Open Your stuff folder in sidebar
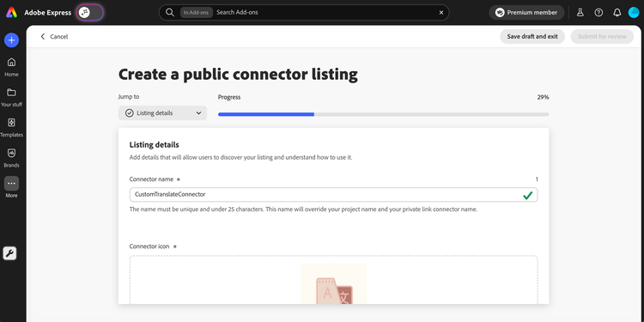This screenshot has height=322, width=644. 11,97
